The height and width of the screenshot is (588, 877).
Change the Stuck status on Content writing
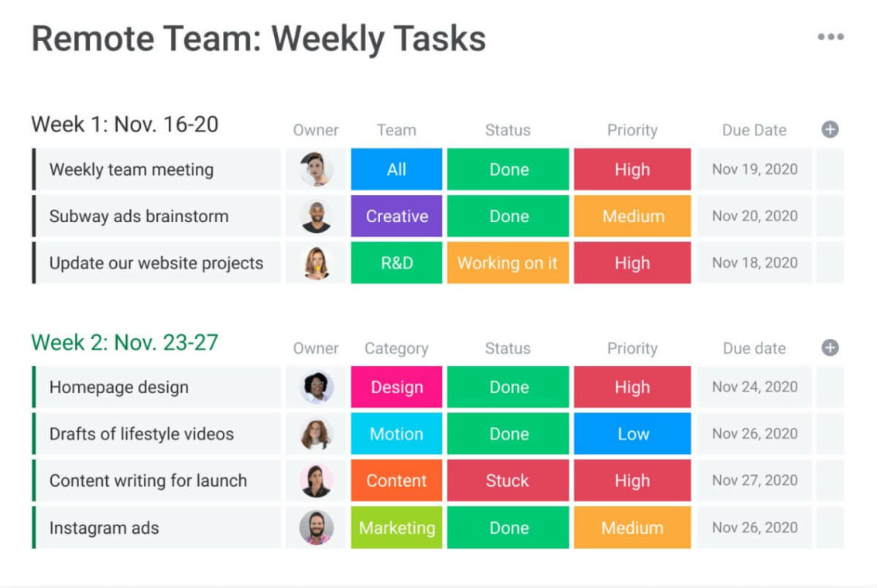pyautogui.click(x=508, y=480)
